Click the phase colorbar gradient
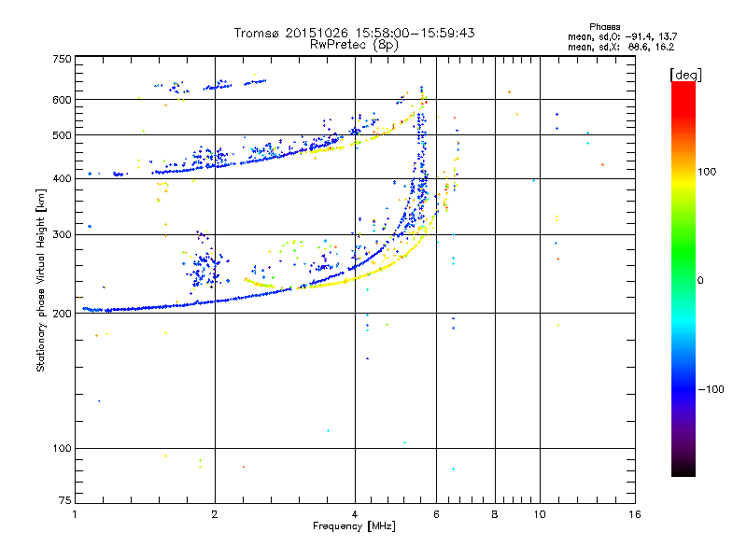The image size is (747, 560). click(684, 278)
